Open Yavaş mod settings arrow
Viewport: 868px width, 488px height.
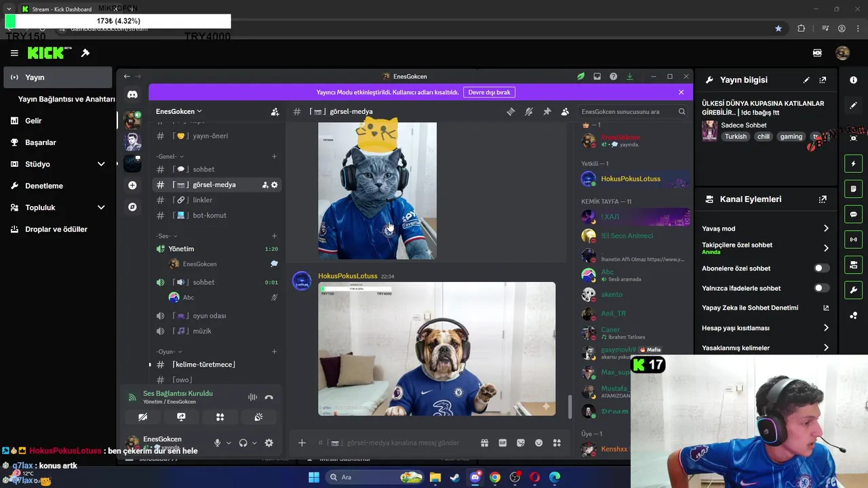tap(826, 228)
